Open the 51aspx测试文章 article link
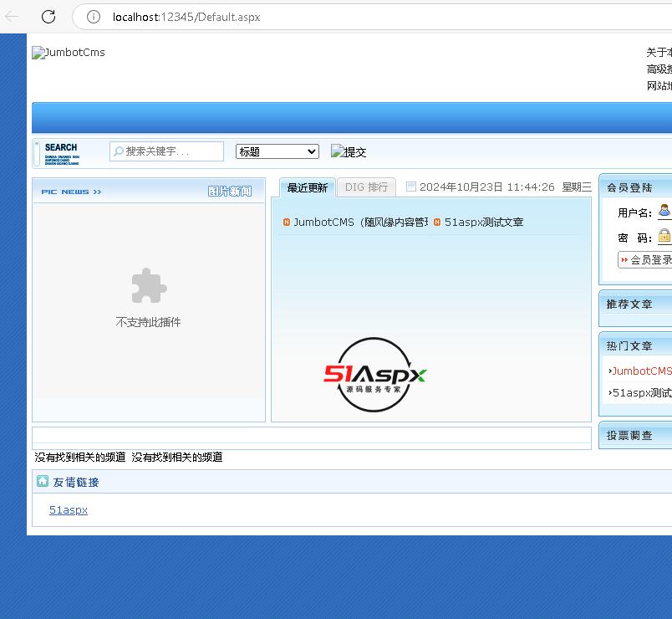 click(484, 223)
